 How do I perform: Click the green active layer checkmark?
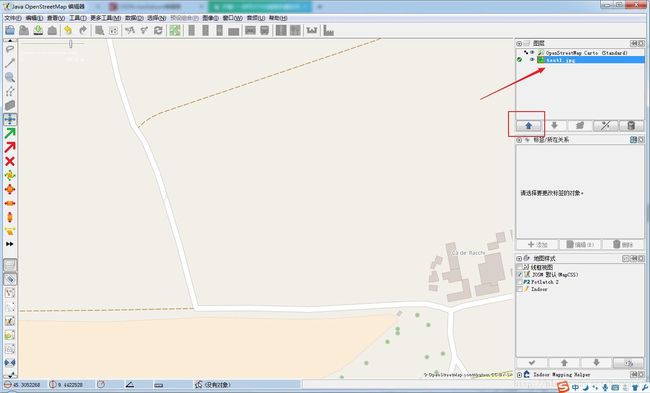tap(519, 60)
